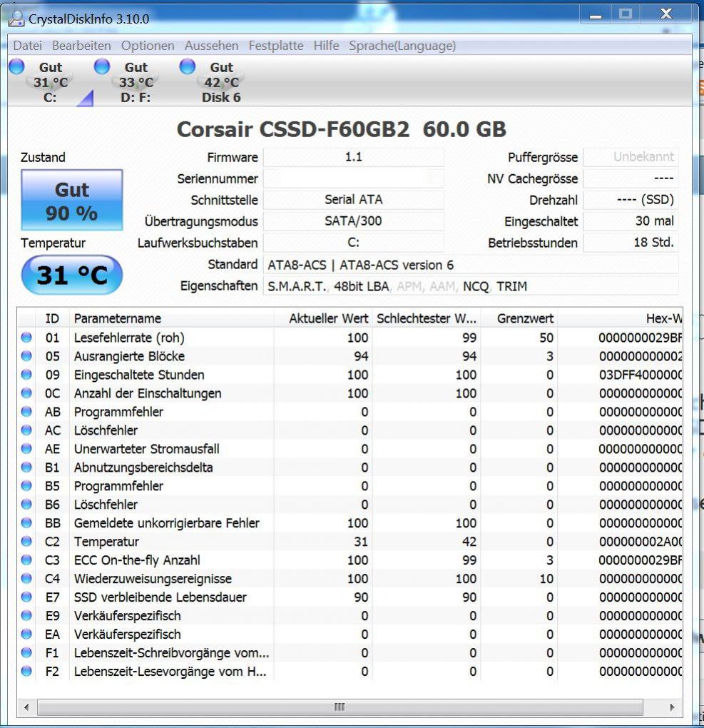704x728 pixels.
Task: Select the Unerwarteter Stromausfall parameter name
Action: click(147, 449)
